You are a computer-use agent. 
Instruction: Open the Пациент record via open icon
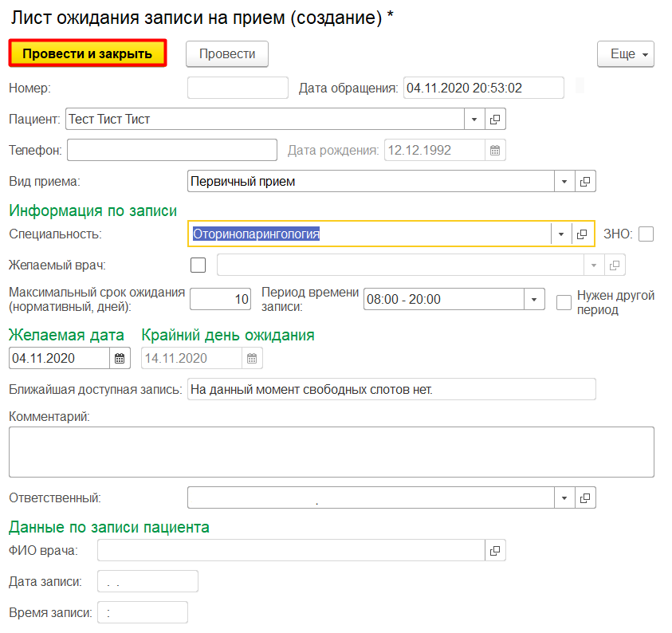tap(495, 120)
